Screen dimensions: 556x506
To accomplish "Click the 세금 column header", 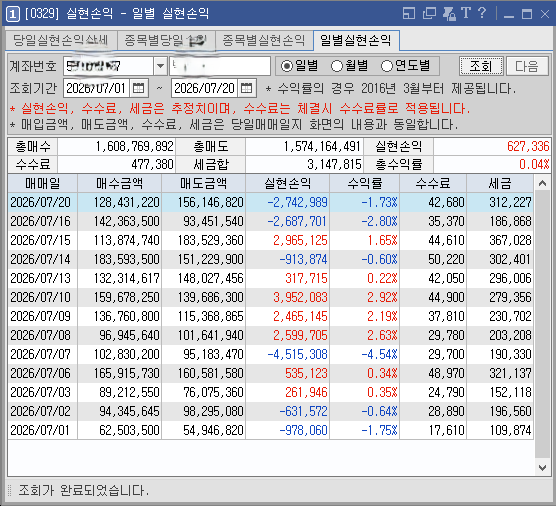I will pyautogui.click(x=500, y=183).
